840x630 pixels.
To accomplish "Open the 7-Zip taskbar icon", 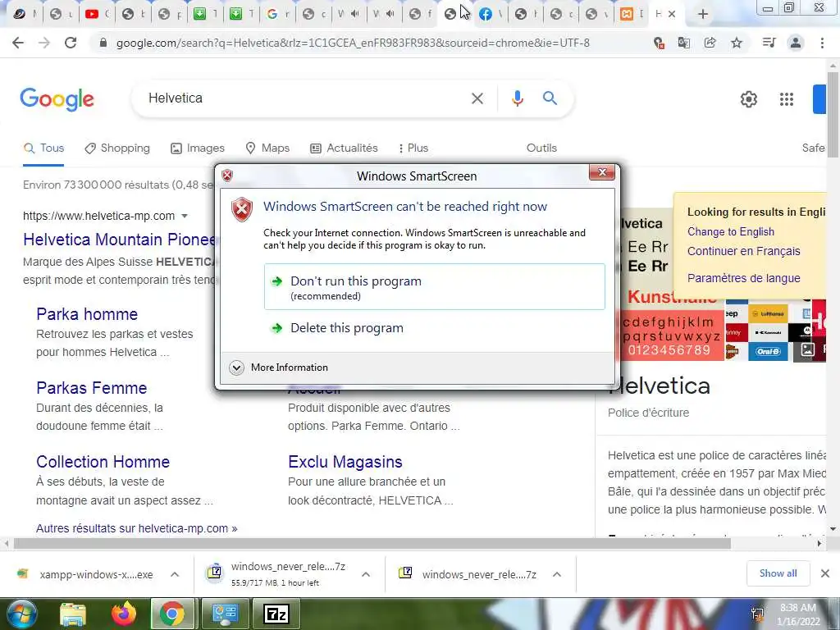I will click(276, 614).
